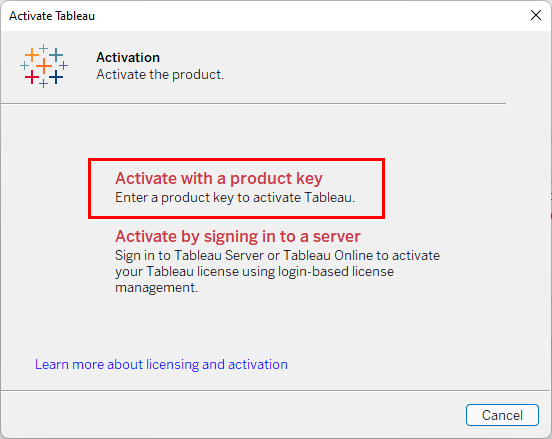Click the red highlighted box border
552x439 pixels.
[236, 159]
